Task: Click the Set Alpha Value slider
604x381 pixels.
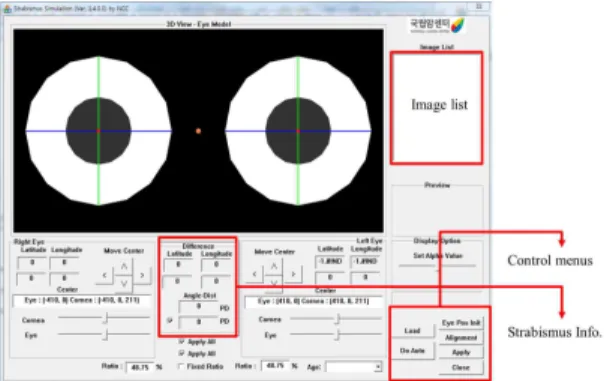Action: 437,266
